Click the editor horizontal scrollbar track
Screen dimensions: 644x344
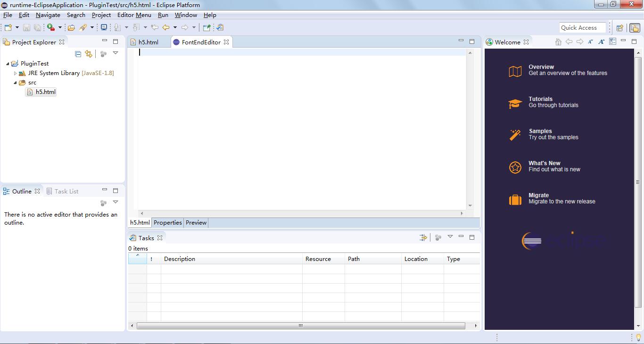pyautogui.click(x=302, y=213)
